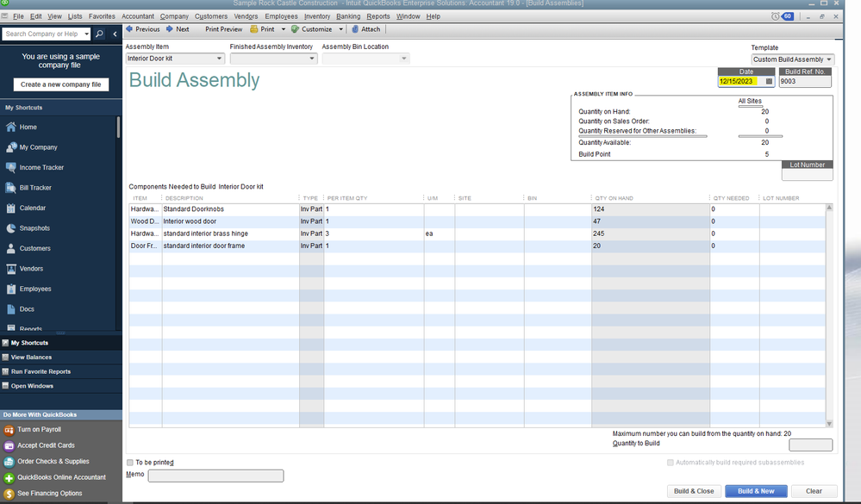Screen dimensions: 861x504
Task: Click QuickBooks Online Accountant icon
Action: 9,477
